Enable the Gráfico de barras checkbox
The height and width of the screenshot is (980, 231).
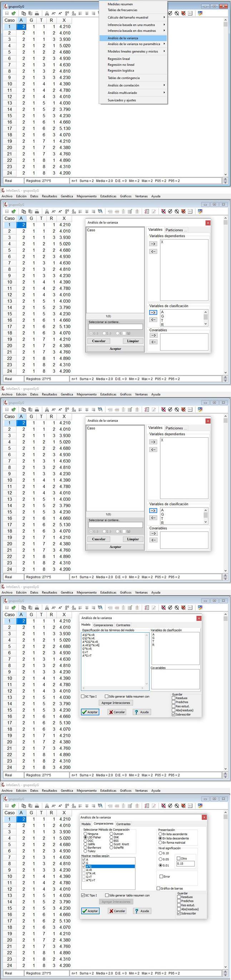[159, 888]
